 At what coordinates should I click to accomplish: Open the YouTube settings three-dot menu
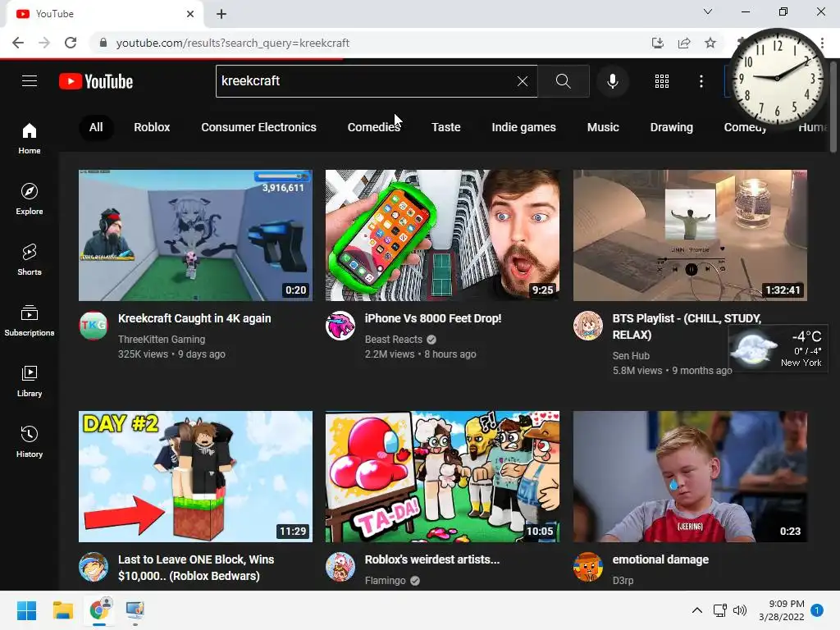tap(701, 81)
